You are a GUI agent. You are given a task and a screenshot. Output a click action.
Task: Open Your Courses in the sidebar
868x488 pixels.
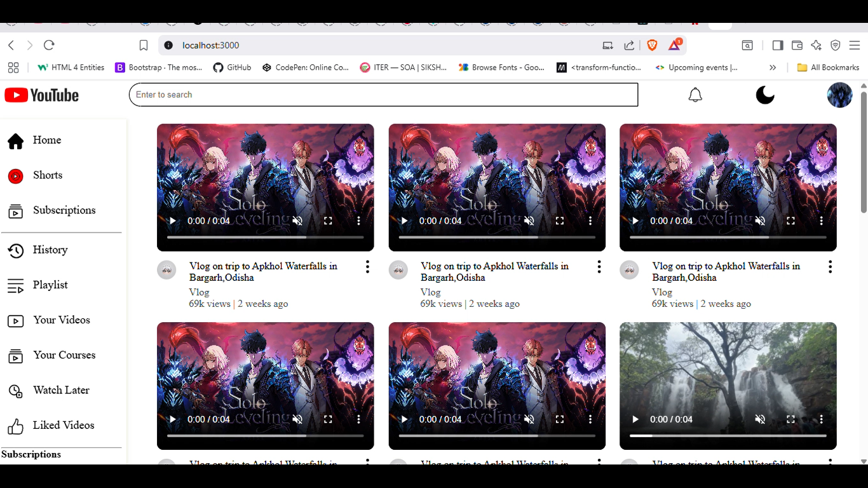click(51, 355)
